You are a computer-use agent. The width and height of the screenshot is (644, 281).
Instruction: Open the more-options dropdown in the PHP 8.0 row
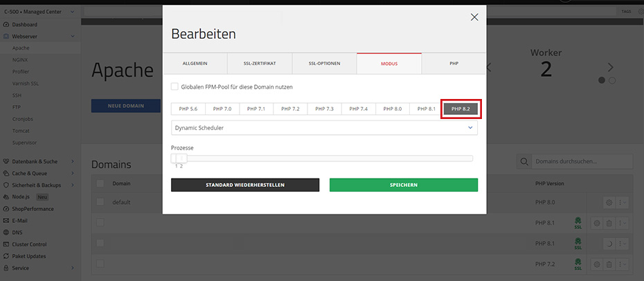point(622,202)
